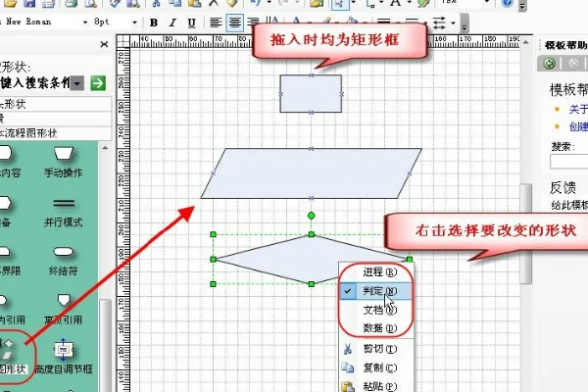Select the 终结符 shape in stencil
The height and width of the screenshot is (392, 588).
tap(64, 261)
